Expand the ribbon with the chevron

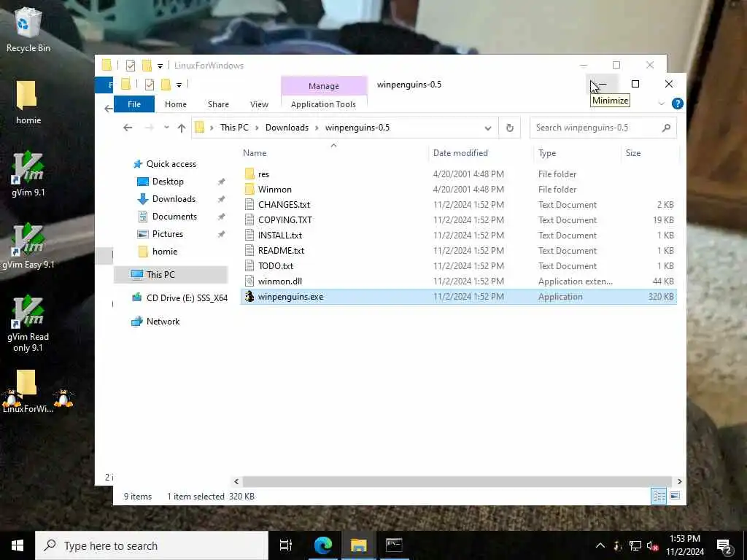[x=661, y=104]
